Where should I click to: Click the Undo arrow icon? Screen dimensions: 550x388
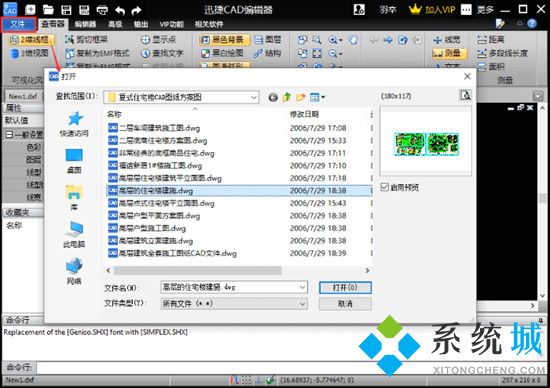pyautogui.click(x=120, y=11)
